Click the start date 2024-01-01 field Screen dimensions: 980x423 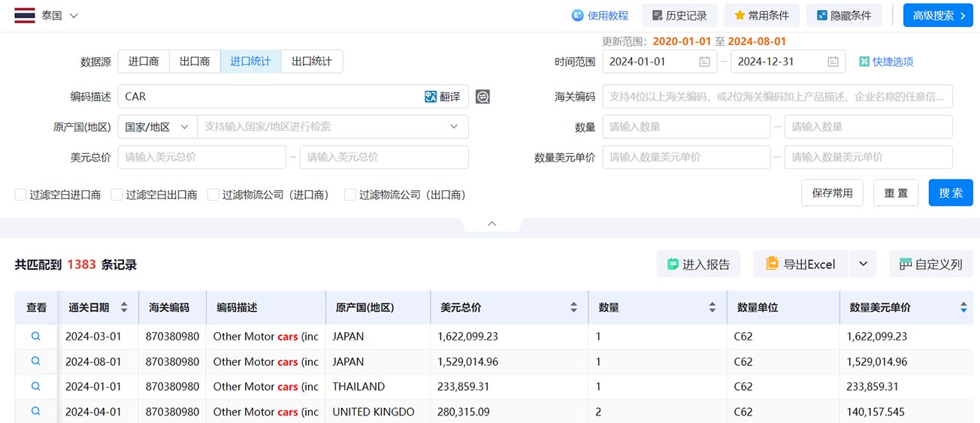(660, 62)
